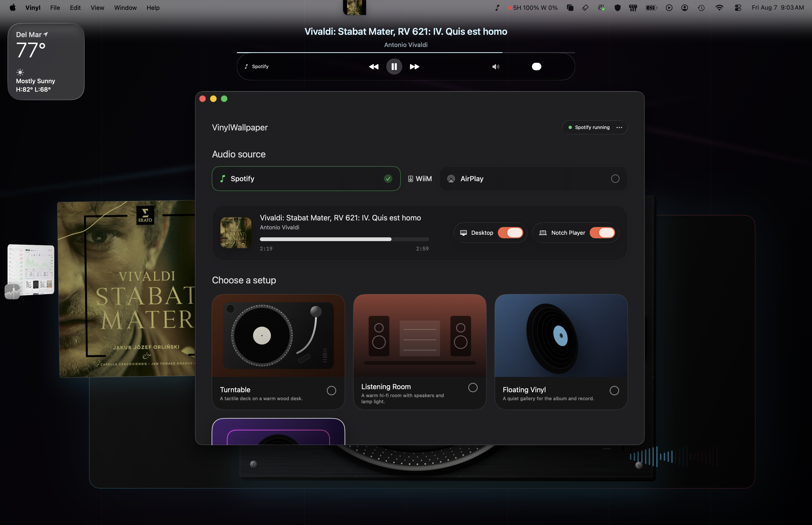This screenshot has height=525, width=812.
Task: Click the menu bar icon with green checkmark
Action: click(601, 8)
